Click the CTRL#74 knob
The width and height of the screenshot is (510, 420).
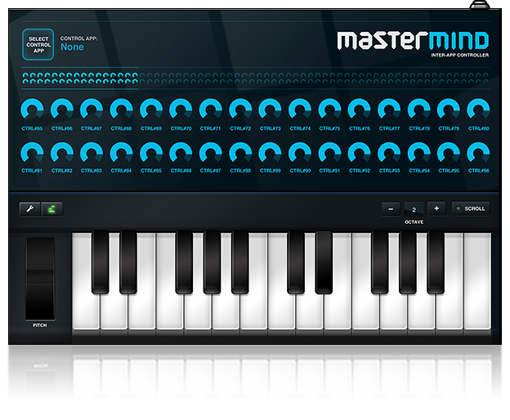[300, 109]
